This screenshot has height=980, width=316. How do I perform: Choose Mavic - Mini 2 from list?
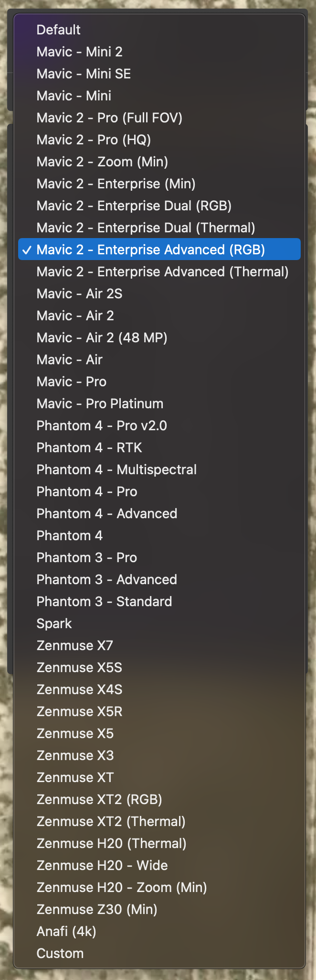(159, 52)
